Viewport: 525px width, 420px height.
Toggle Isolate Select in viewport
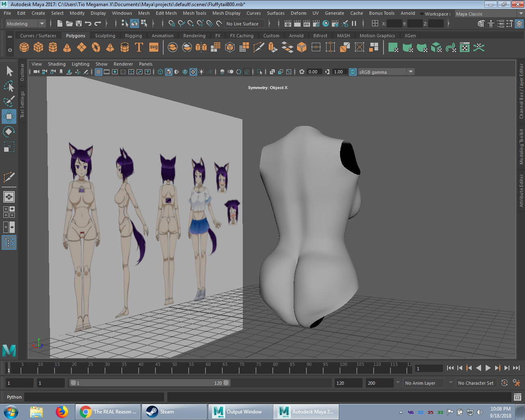pos(260,72)
